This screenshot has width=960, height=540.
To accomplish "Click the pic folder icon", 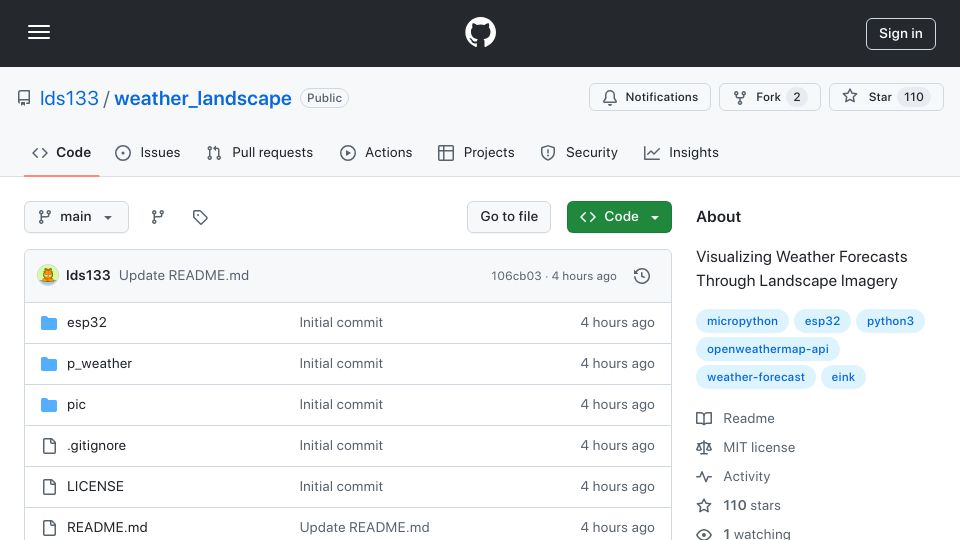I will point(49,405).
